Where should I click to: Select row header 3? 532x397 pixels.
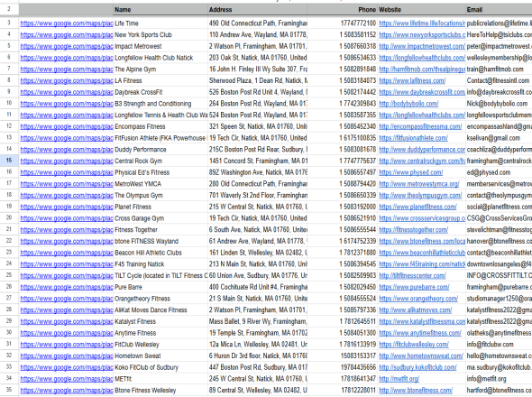[9, 23]
